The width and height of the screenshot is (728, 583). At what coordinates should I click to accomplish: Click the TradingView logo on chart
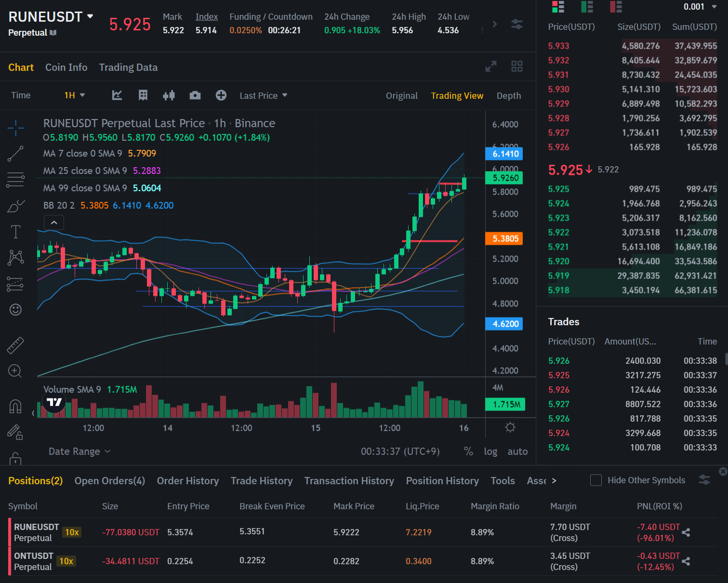coord(54,402)
